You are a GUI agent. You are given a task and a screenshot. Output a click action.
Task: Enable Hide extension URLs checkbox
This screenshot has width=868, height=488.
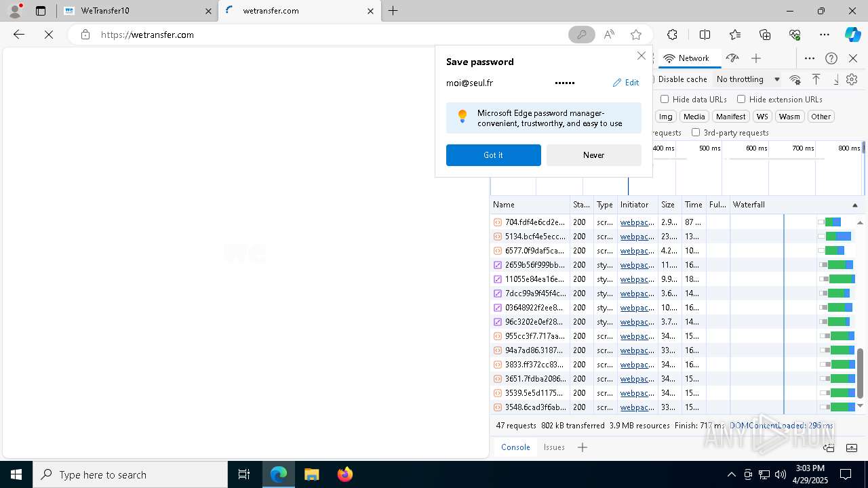click(x=741, y=99)
